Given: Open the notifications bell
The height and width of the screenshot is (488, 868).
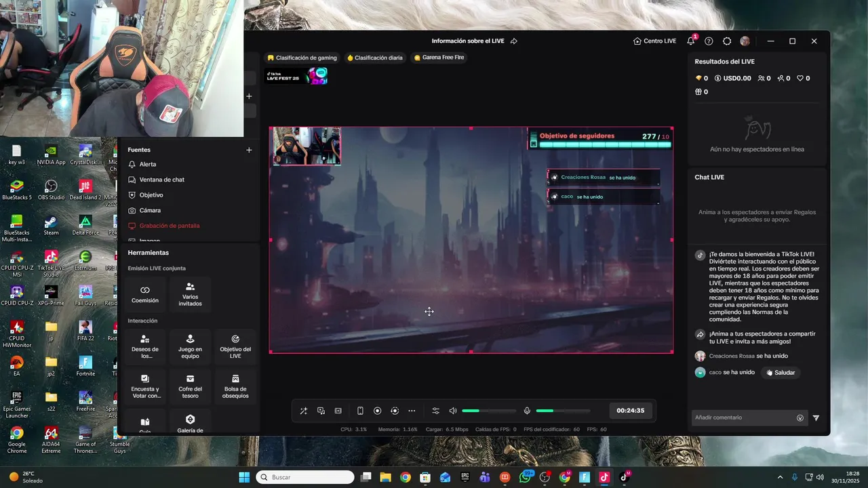Looking at the screenshot, I should click(690, 41).
